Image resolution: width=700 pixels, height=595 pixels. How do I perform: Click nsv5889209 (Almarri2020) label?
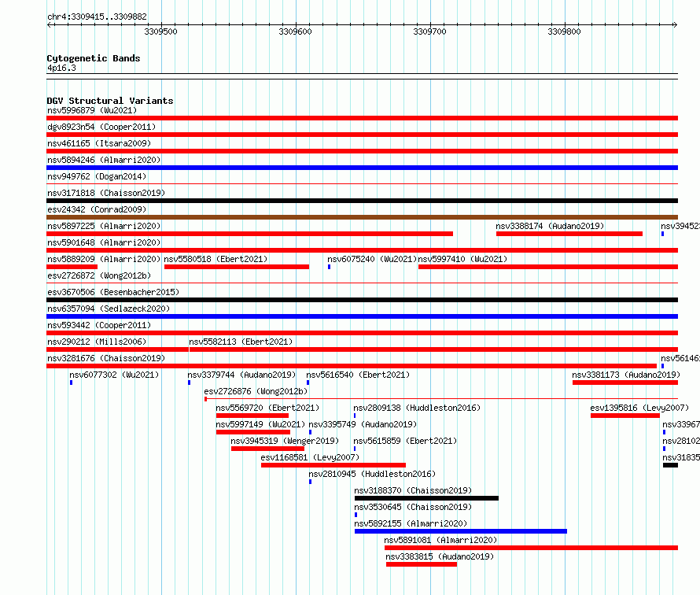tap(104, 259)
